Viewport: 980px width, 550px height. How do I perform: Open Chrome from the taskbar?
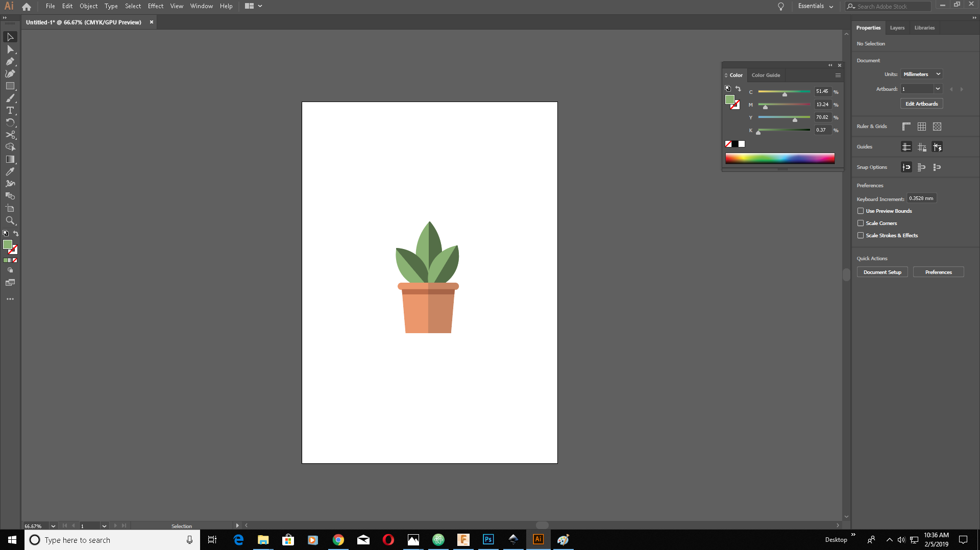[x=338, y=540]
